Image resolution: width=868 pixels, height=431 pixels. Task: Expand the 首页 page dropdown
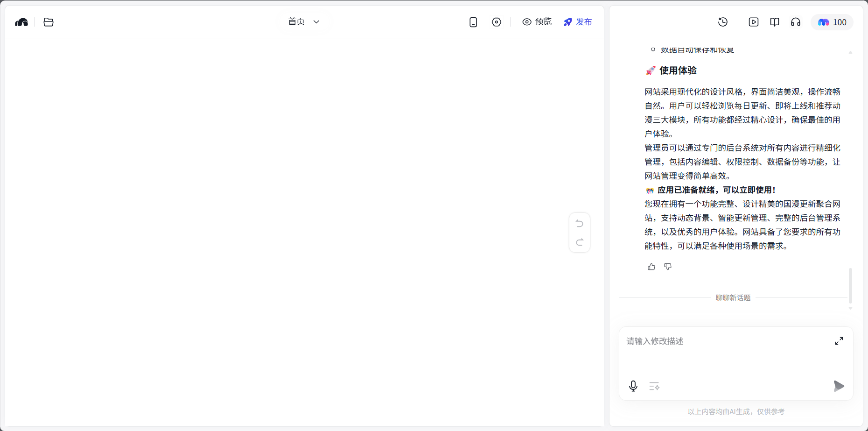click(304, 21)
